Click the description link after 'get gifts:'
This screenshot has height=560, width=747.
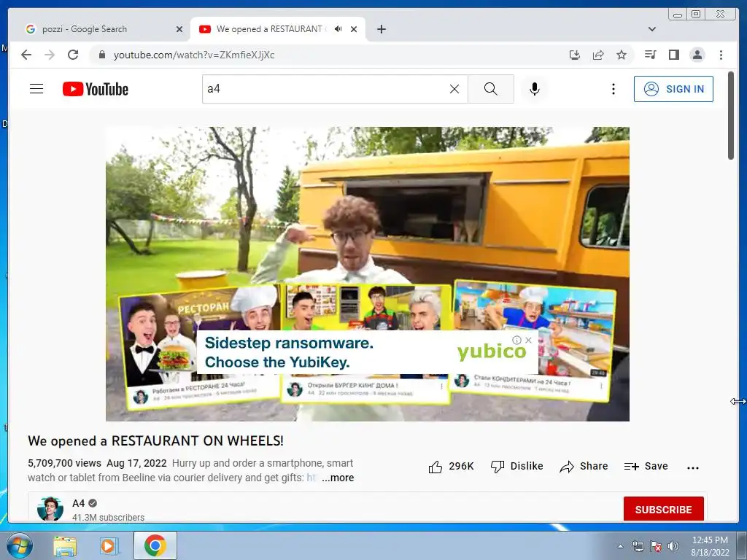click(x=311, y=478)
